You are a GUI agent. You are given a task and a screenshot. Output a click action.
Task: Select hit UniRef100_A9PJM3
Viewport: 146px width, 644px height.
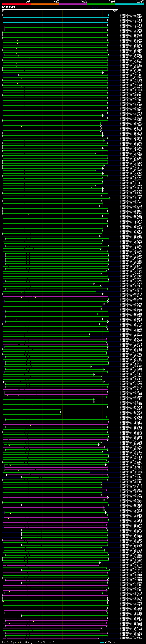(x=131, y=32)
